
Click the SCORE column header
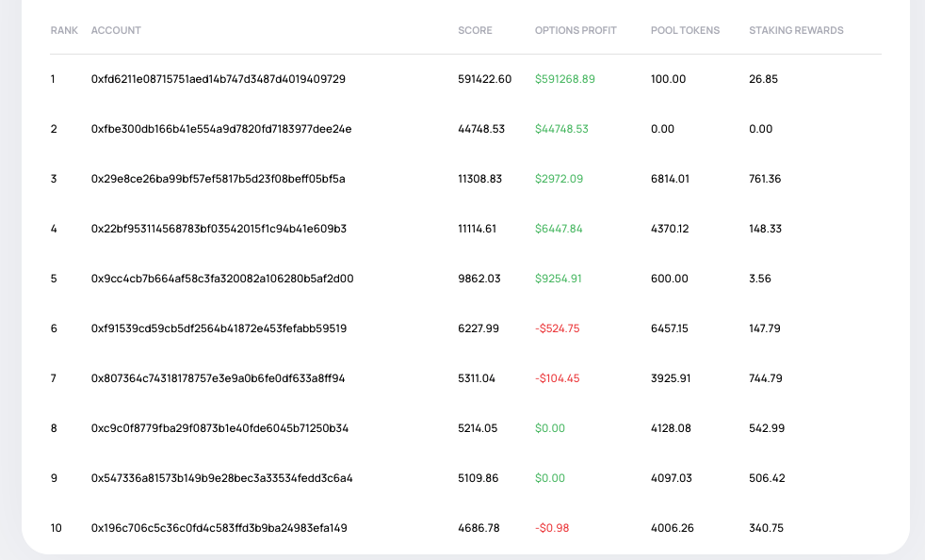pos(475,31)
